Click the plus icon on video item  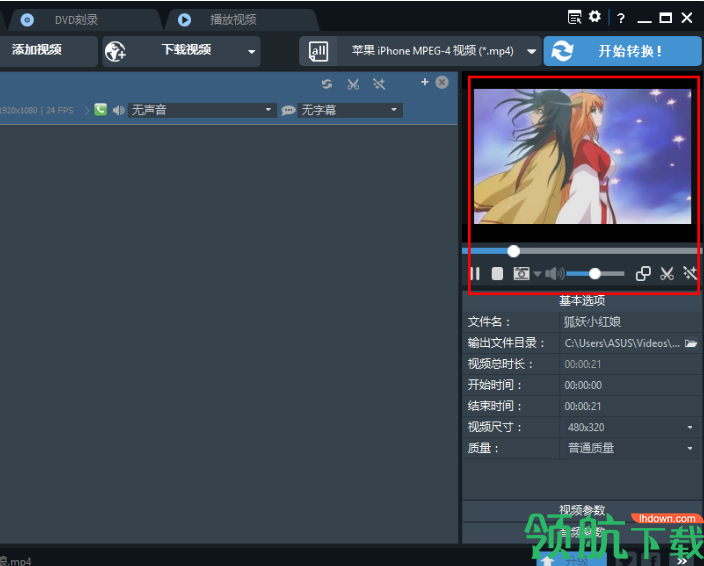point(425,82)
